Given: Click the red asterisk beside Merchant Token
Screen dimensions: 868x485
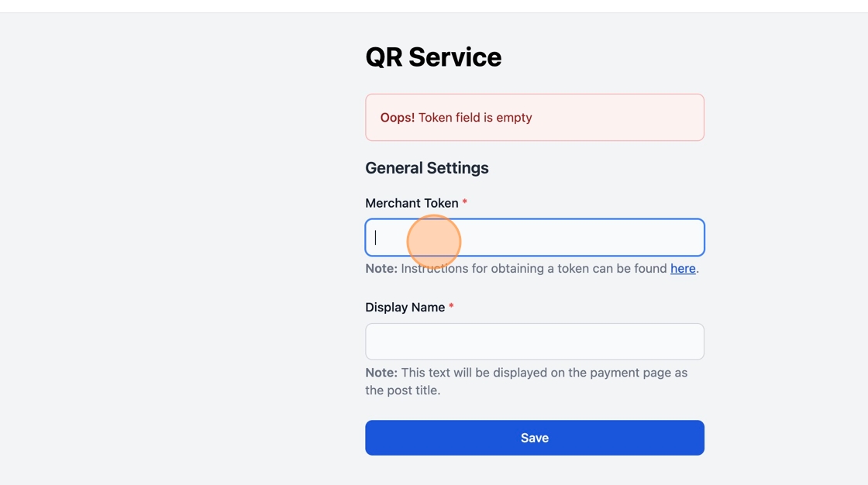Looking at the screenshot, I should click(465, 203).
